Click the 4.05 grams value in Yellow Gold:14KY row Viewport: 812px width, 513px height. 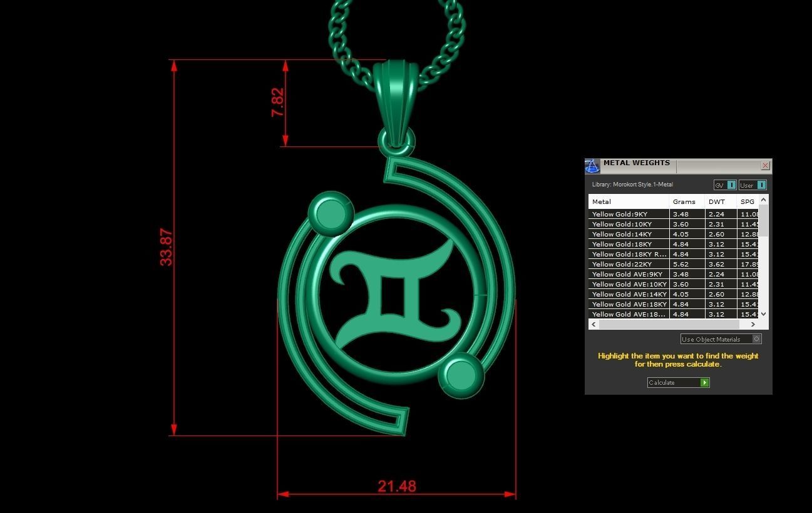tap(681, 234)
